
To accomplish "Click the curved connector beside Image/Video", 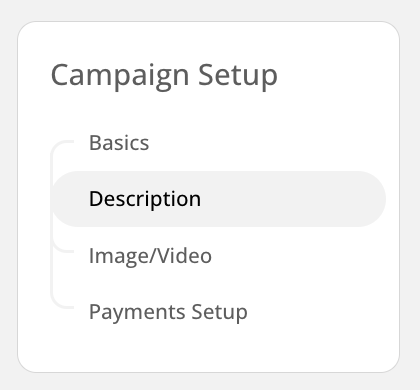I will coord(62,247).
